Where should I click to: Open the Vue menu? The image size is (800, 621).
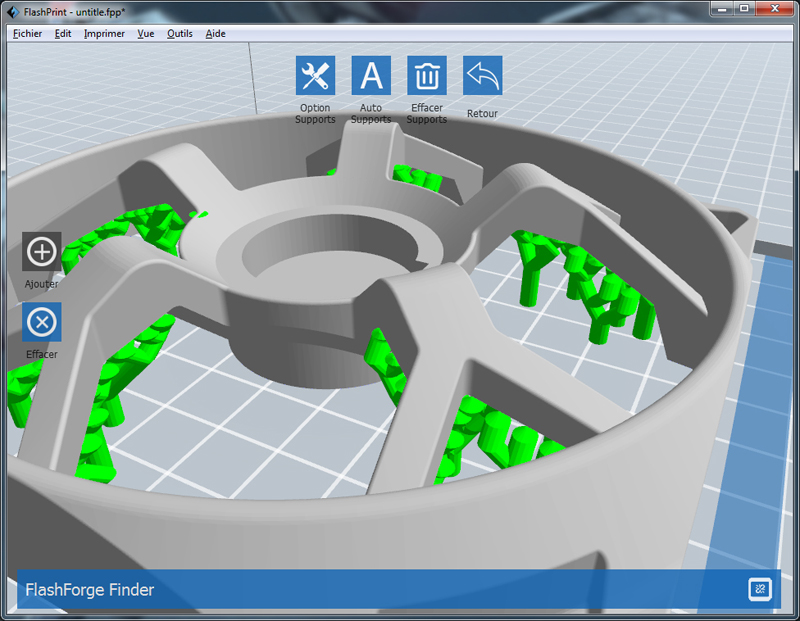pos(145,34)
